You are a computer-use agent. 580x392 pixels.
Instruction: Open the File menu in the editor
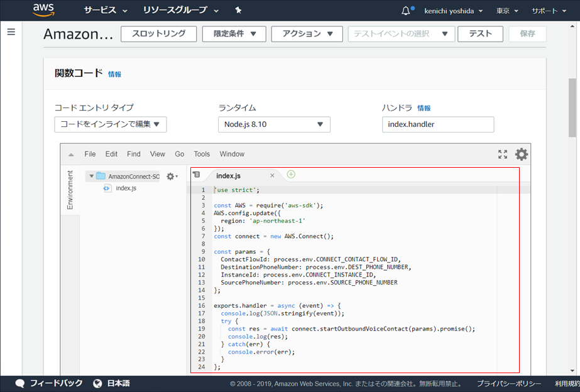pyautogui.click(x=90, y=154)
